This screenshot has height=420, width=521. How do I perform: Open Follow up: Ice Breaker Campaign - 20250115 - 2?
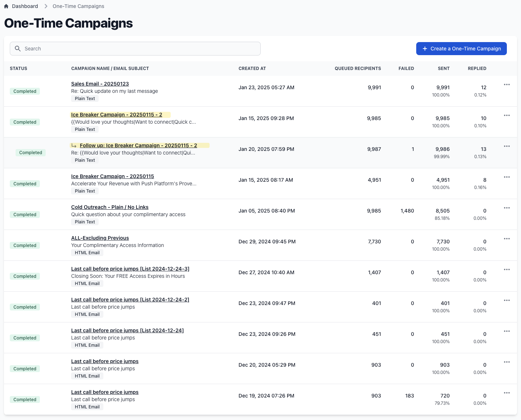tap(138, 145)
